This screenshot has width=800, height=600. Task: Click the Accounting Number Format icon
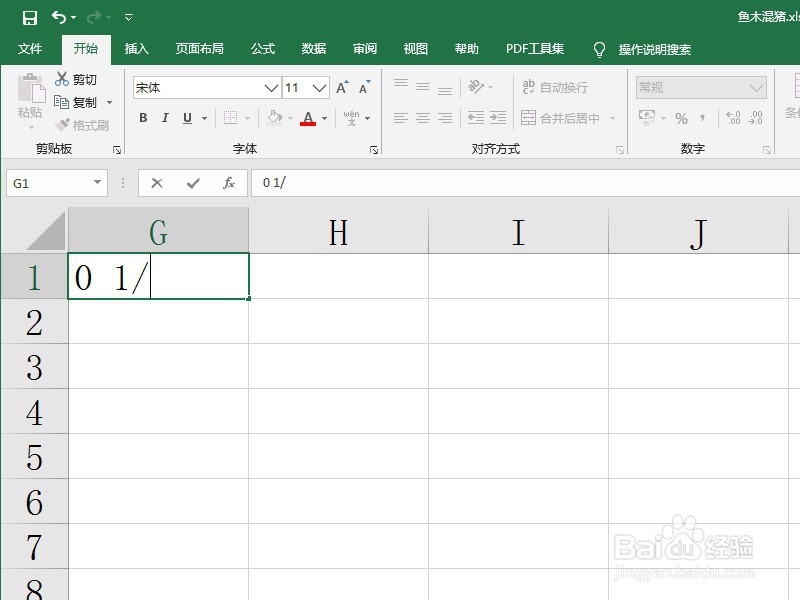[x=647, y=118]
